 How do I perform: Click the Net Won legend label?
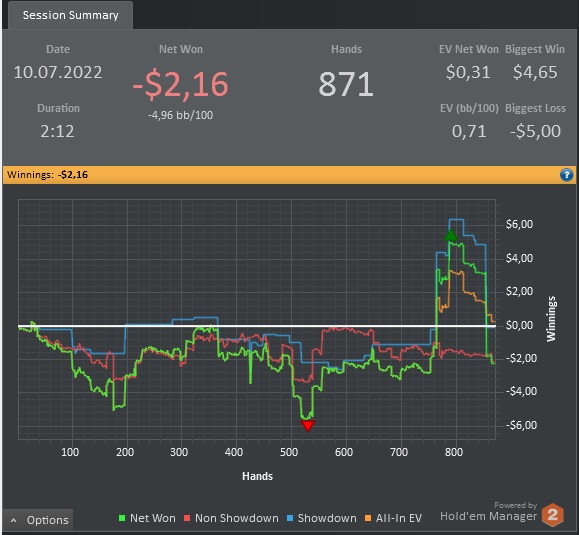(x=153, y=518)
